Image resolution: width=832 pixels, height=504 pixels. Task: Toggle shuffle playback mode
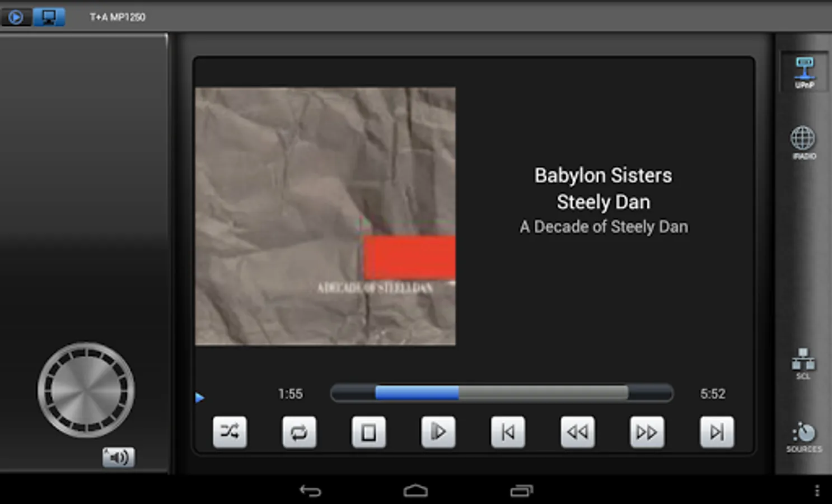pos(230,432)
